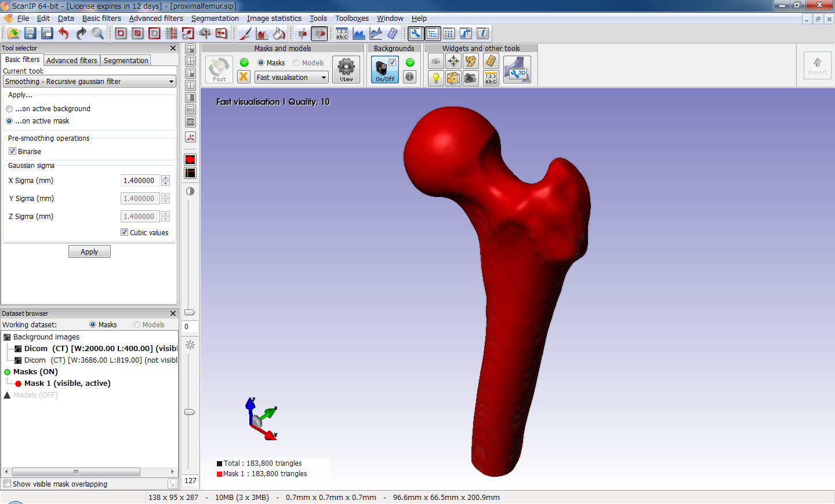Image resolution: width=835 pixels, height=504 pixels.
Task: Close the Tool selector panel
Action: 173,48
